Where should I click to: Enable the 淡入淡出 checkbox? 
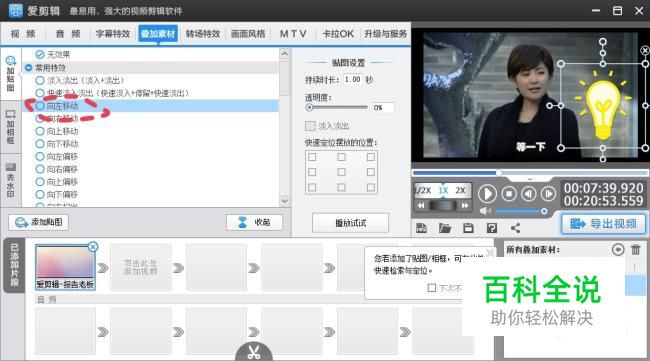[x=310, y=126]
